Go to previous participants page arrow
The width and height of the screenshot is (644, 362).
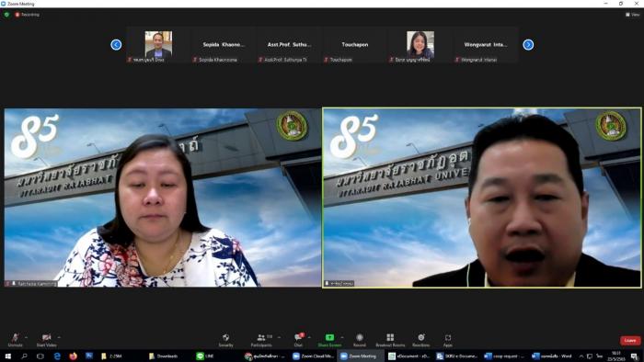pos(116,45)
